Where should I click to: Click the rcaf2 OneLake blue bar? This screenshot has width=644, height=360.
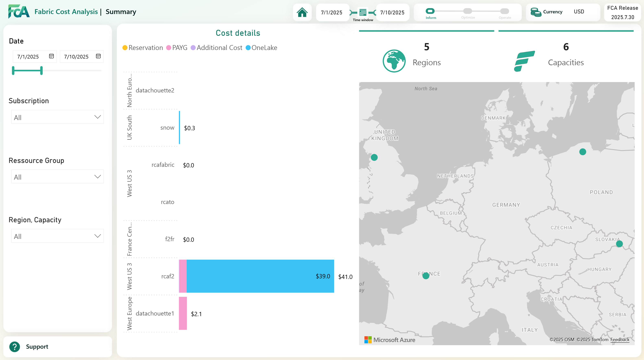click(x=260, y=276)
